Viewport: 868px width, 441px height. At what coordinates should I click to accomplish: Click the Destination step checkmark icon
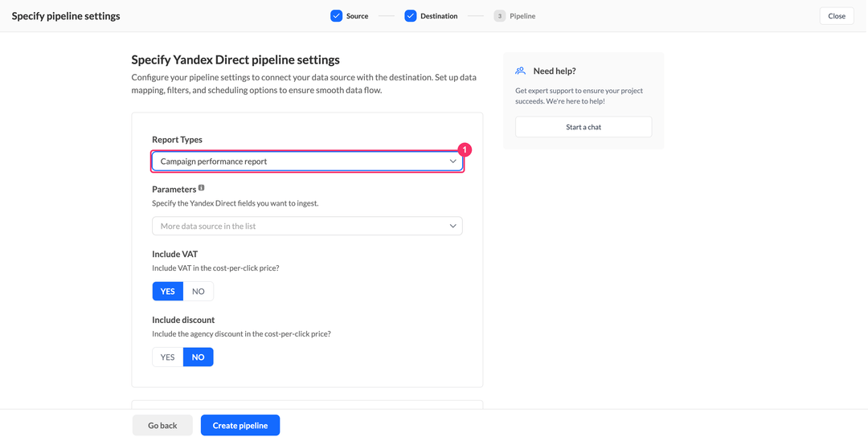tap(410, 16)
